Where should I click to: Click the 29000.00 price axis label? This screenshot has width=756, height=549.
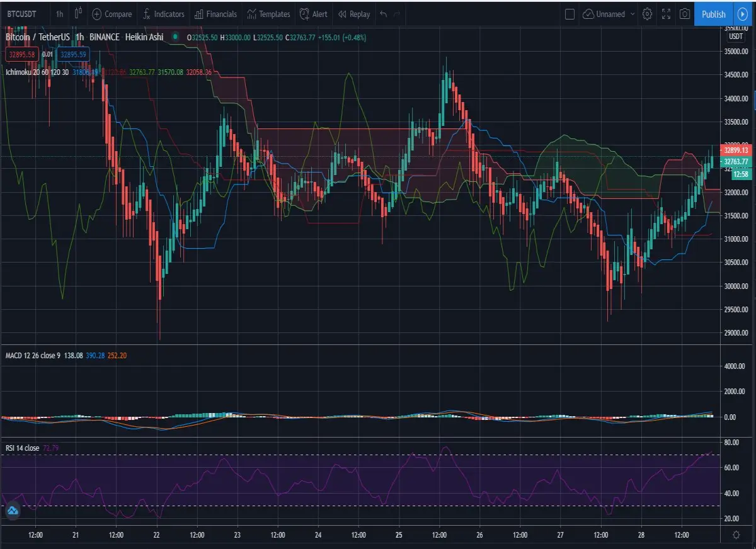tap(736, 332)
